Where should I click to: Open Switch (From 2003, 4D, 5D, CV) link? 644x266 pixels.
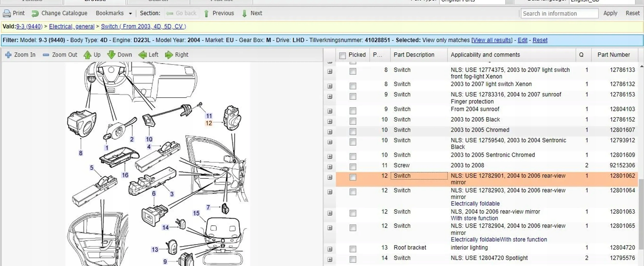[143, 26]
